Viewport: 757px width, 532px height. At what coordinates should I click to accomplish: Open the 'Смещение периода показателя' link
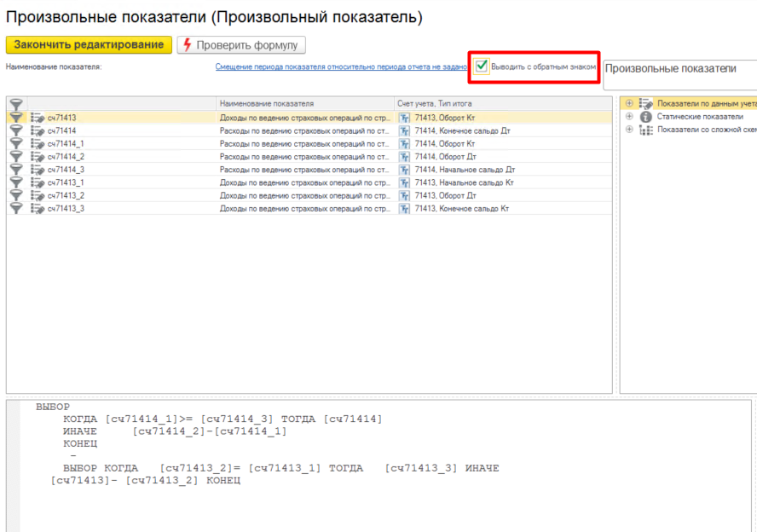[x=341, y=66]
